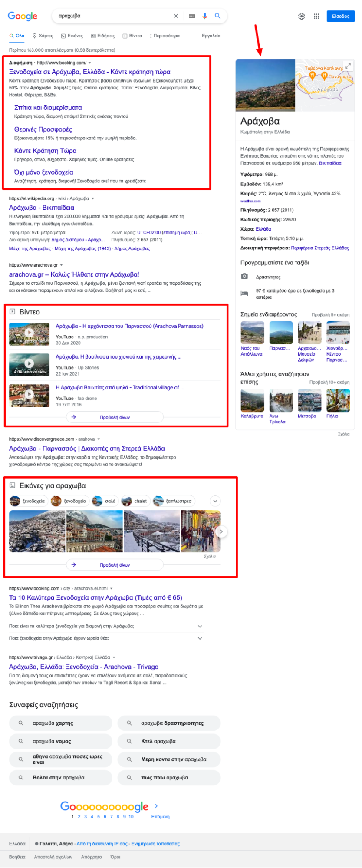Open dropdown arrow beside arachova.gr URL
The width and height of the screenshot is (362, 868).
[x=61, y=265]
